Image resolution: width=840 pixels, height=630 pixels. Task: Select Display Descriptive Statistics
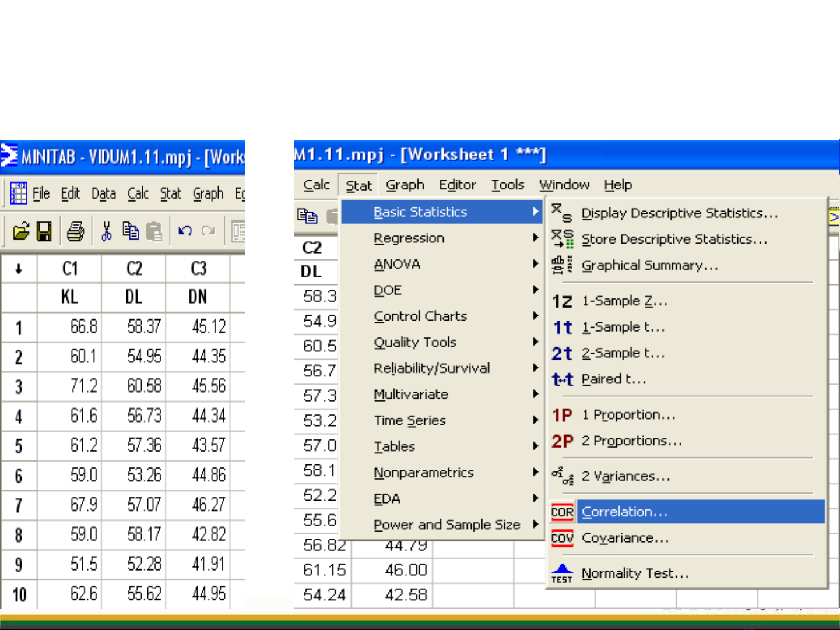(679, 213)
